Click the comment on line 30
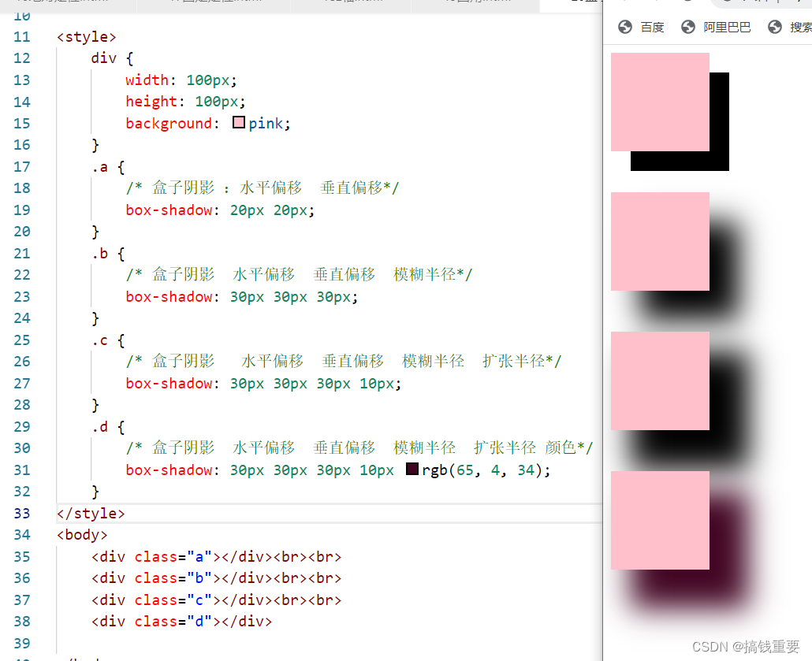The height and width of the screenshot is (661, 812). pyautogui.click(x=359, y=447)
